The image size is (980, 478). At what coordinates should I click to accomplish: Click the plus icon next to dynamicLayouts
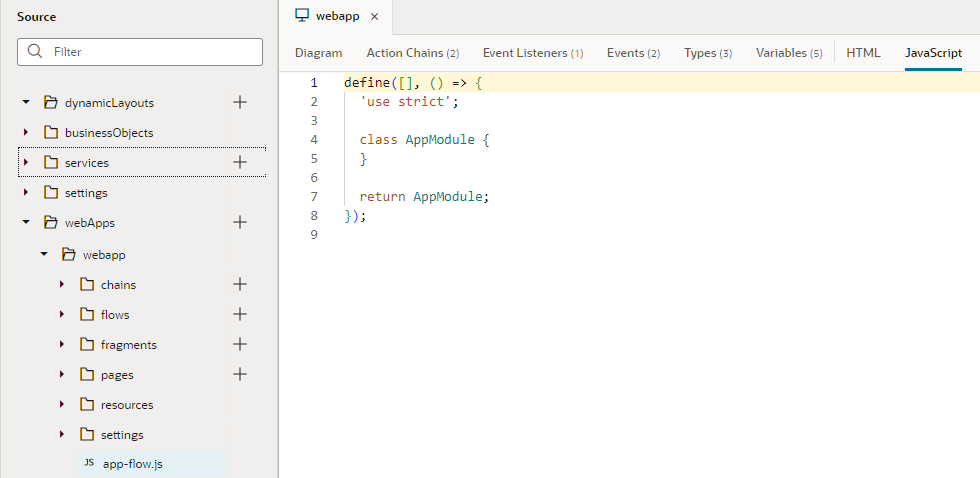tap(240, 102)
